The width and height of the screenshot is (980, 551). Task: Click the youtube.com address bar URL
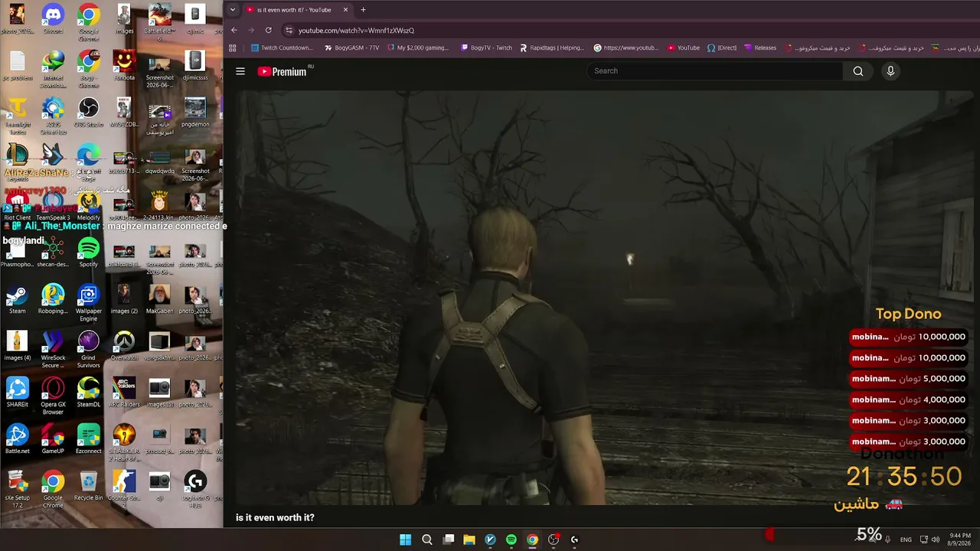coord(356,31)
